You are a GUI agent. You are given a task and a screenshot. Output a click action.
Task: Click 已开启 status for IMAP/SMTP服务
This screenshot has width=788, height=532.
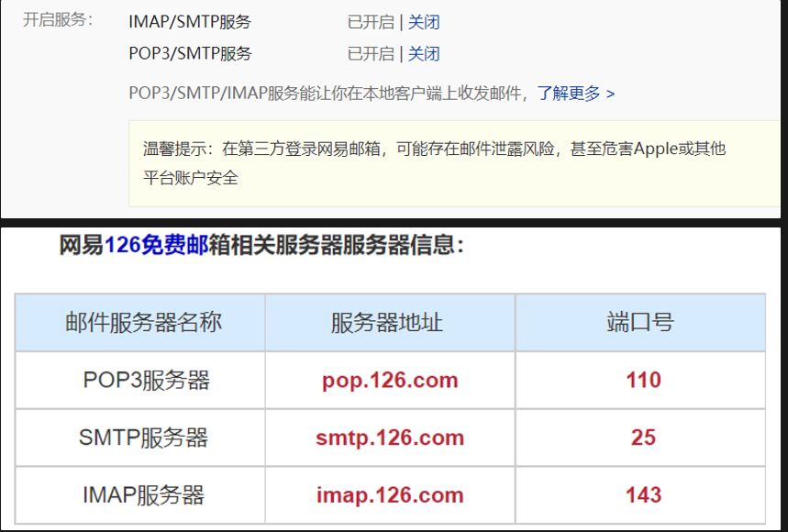[371, 22]
